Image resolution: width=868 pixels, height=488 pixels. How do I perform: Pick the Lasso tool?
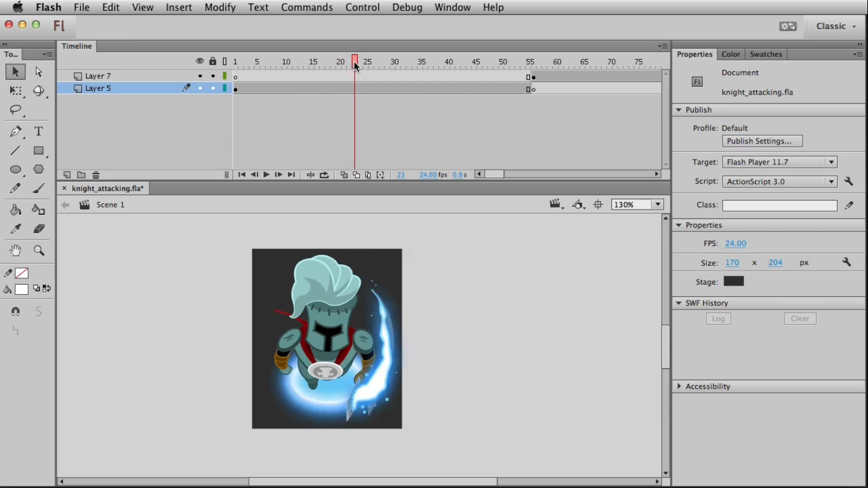pos(16,110)
